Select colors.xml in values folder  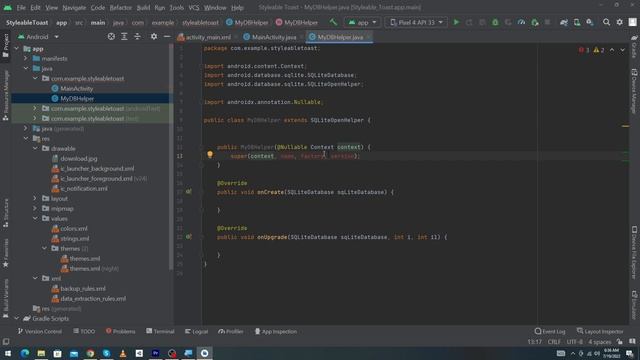73,229
